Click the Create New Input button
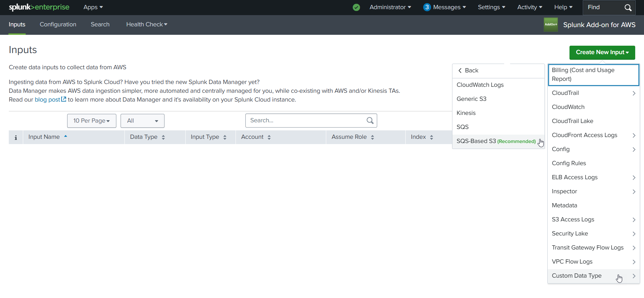 [x=602, y=53]
